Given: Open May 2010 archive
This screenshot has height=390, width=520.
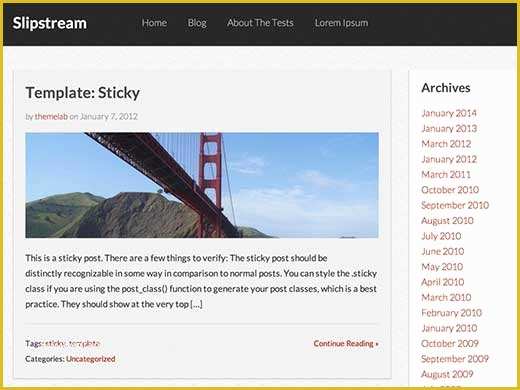Looking at the screenshot, I should 442,267.
